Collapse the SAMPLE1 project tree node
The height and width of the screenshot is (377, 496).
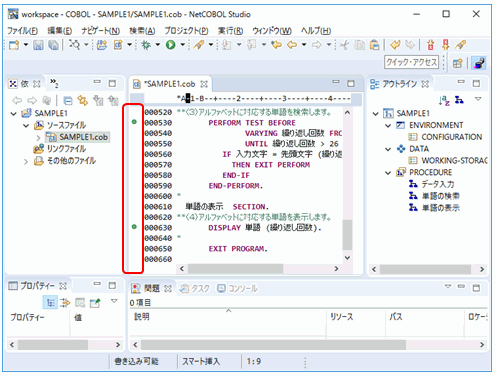coord(14,114)
